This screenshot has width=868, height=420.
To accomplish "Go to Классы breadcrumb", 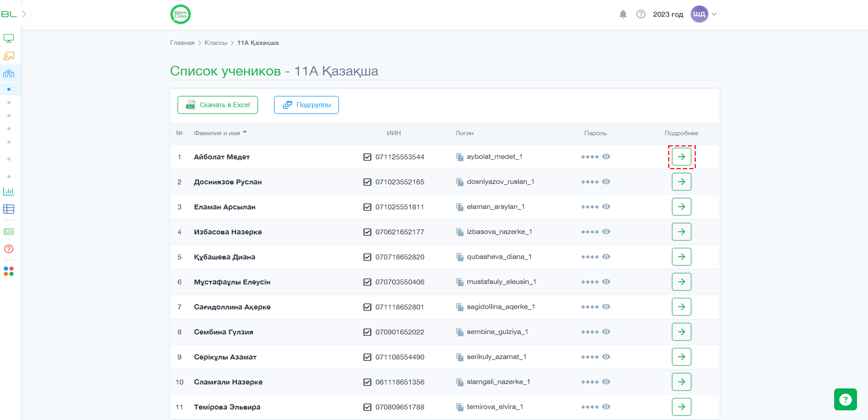I will click(216, 43).
